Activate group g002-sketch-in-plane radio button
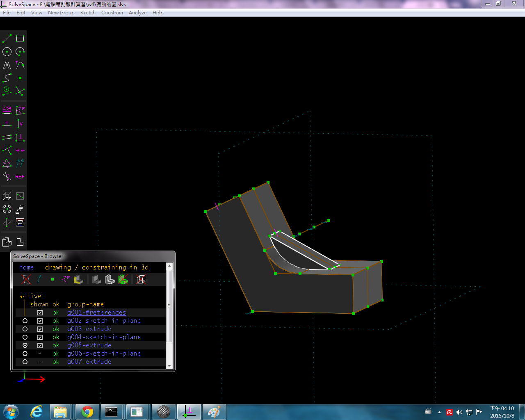The width and height of the screenshot is (525, 420). (x=25, y=321)
